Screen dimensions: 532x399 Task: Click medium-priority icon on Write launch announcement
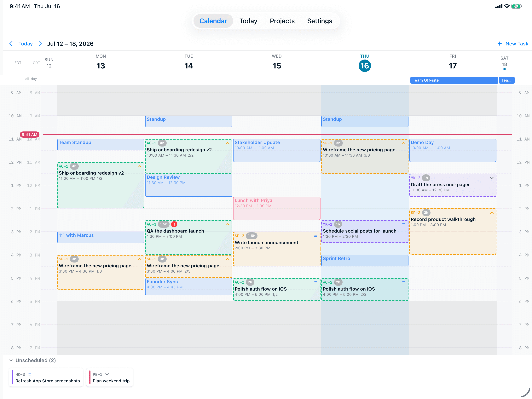[x=315, y=236]
